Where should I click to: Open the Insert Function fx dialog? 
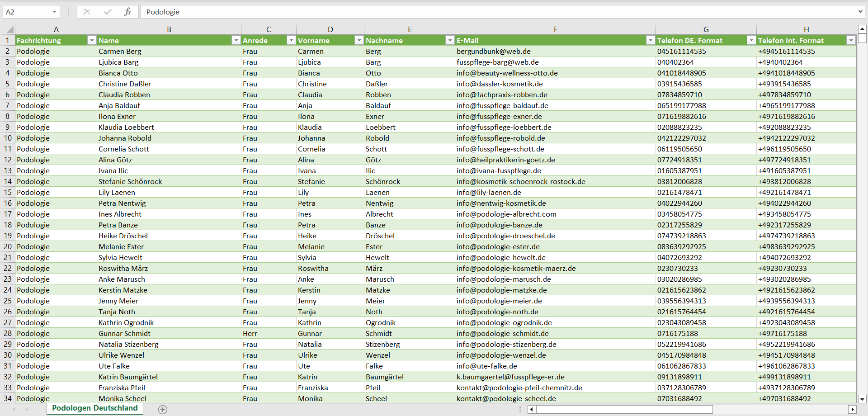click(127, 12)
